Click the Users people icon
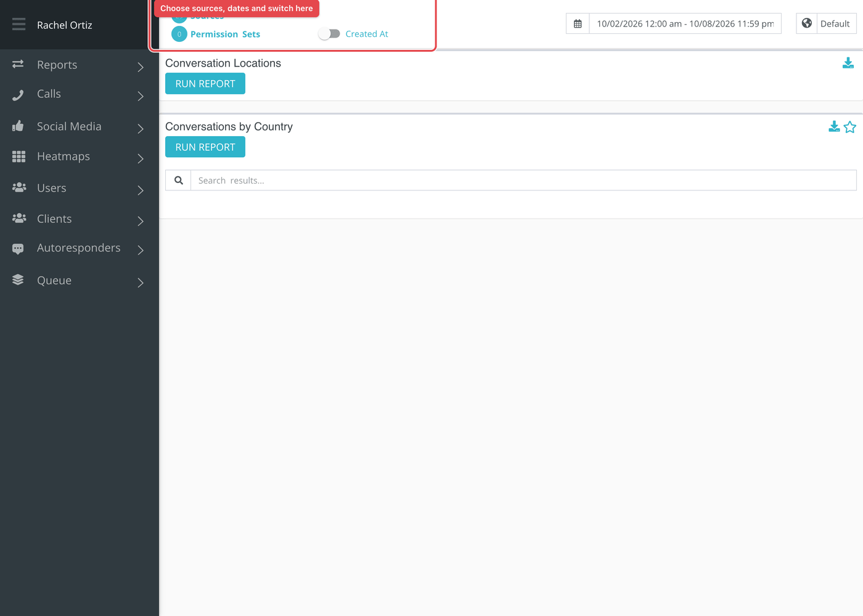This screenshot has height=616, width=863. tap(19, 187)
